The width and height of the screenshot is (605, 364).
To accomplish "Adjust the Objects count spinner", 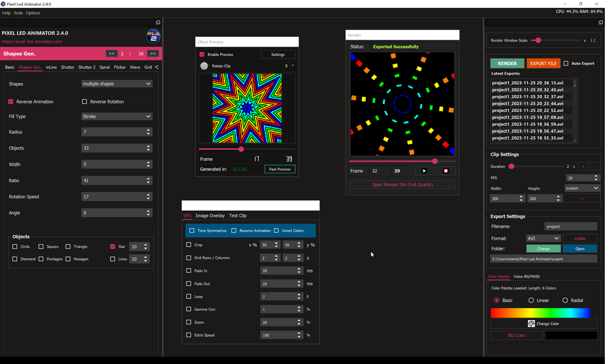I will click(x=148, y=148).
